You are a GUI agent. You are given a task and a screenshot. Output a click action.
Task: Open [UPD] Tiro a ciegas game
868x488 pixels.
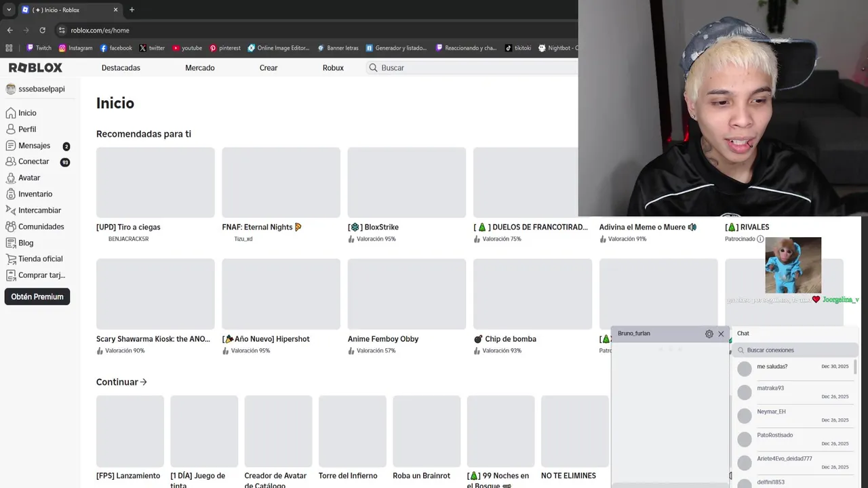(155, 195)
